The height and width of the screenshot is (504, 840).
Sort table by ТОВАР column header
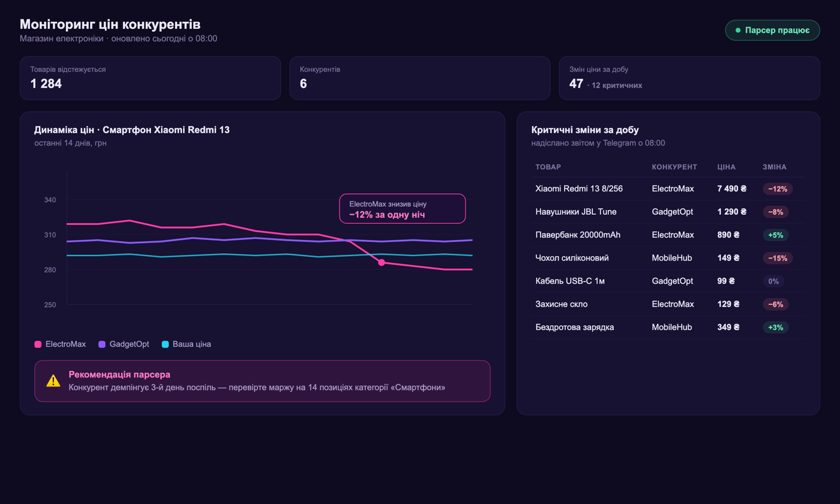point(548,167)
